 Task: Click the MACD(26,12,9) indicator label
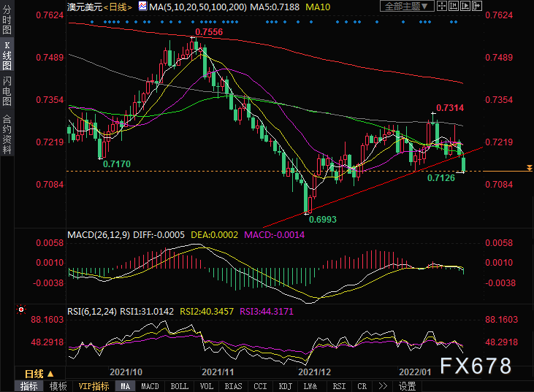coord(99,235)
